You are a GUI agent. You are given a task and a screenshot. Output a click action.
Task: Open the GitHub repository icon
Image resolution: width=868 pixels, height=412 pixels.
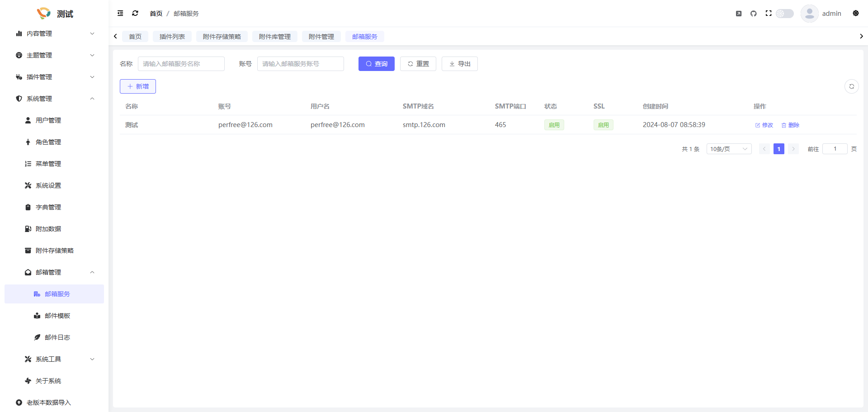[x=753, y=14]
